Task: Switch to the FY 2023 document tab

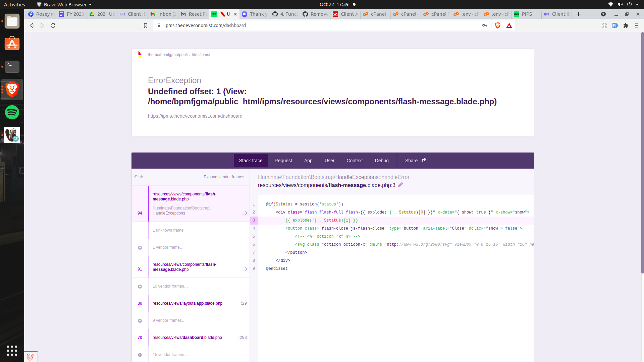Action: click(x=72, y=14)
